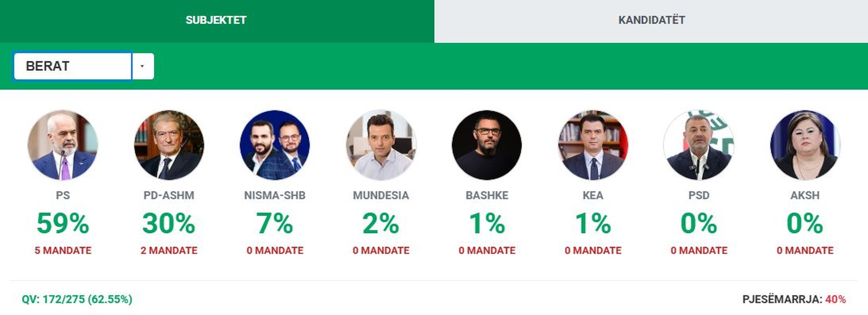Open the PS party circular photo

coord(63,145)
